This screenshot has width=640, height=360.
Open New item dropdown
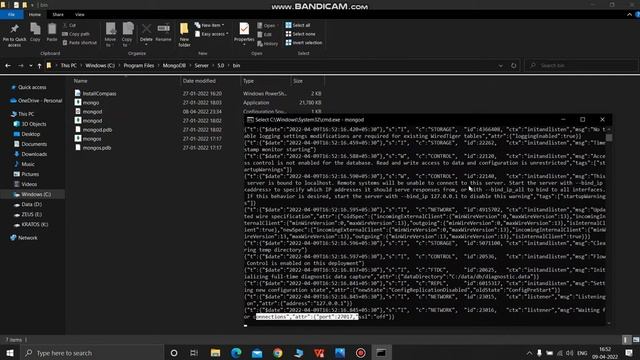tap(209, 25)
